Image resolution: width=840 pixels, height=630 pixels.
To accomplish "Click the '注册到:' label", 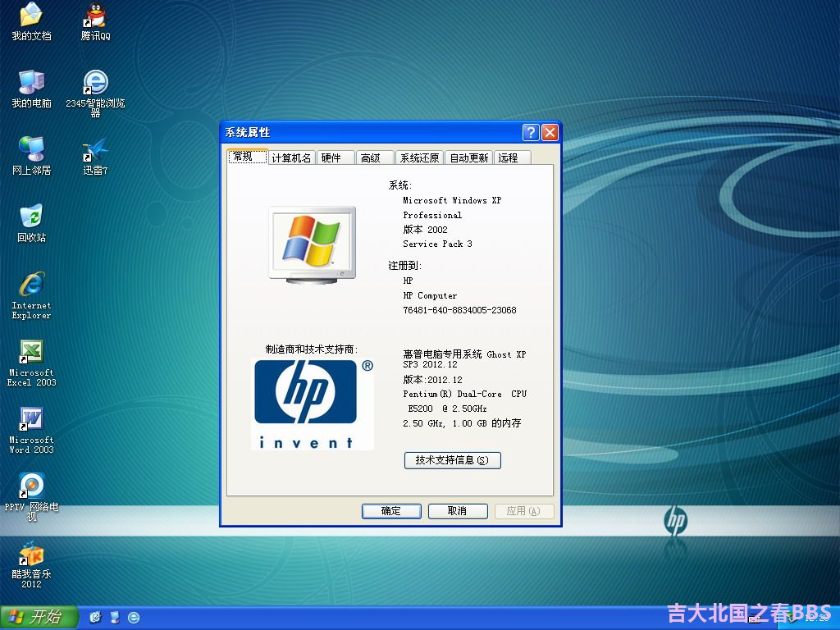I will [x=404, y=266].
